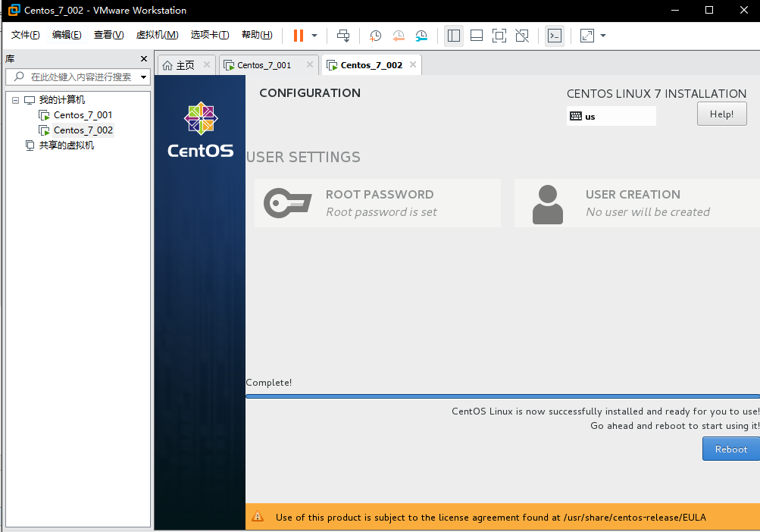Select Centos_7_002 in the library tree
The height and width of the screenshot is (532, 760).
click(83, 130)
